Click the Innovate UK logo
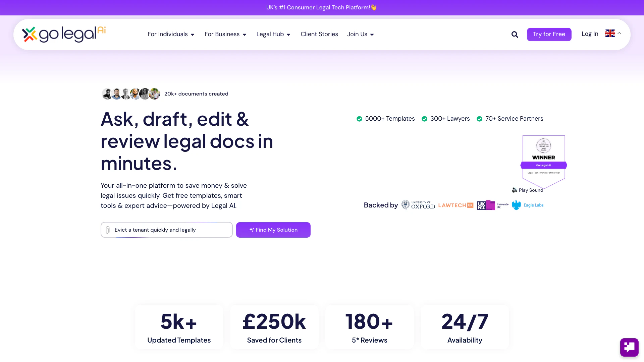Image resolution: width=644 pixels, height=362 pixels. point(492,205)
